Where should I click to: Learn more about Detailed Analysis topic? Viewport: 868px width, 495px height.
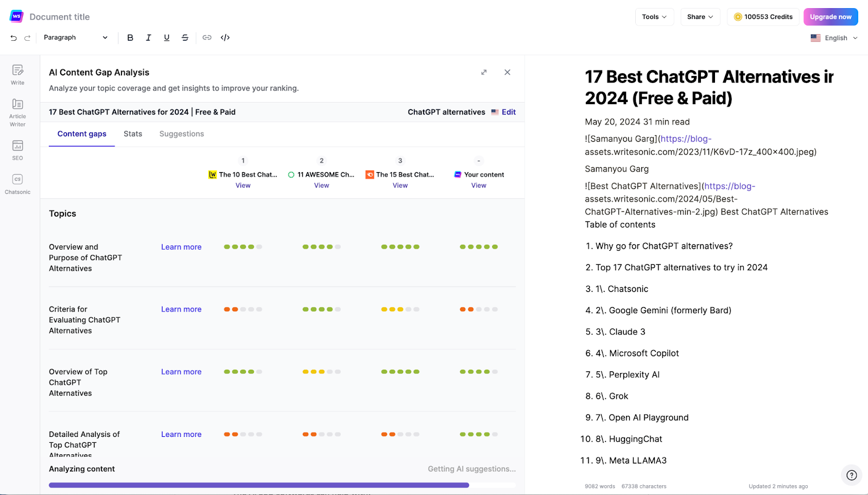coord(181,434)
